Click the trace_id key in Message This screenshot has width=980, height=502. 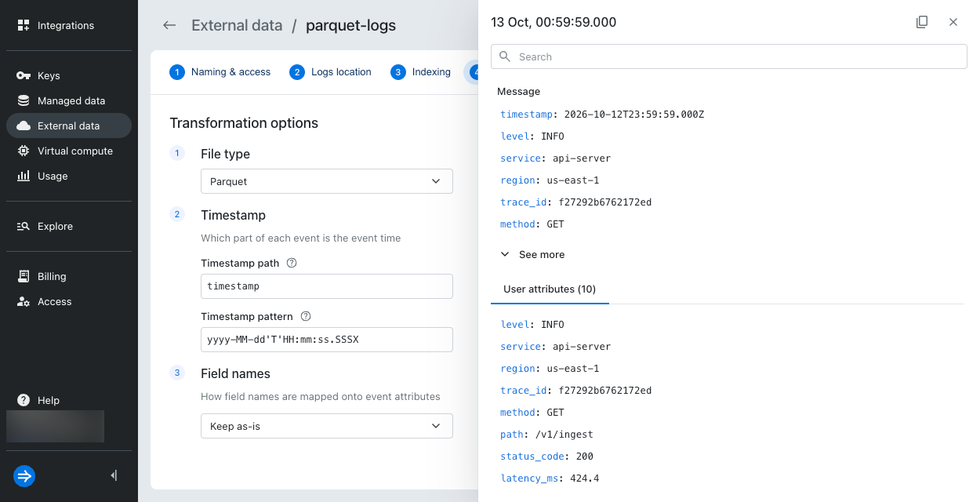click(523, 202)
